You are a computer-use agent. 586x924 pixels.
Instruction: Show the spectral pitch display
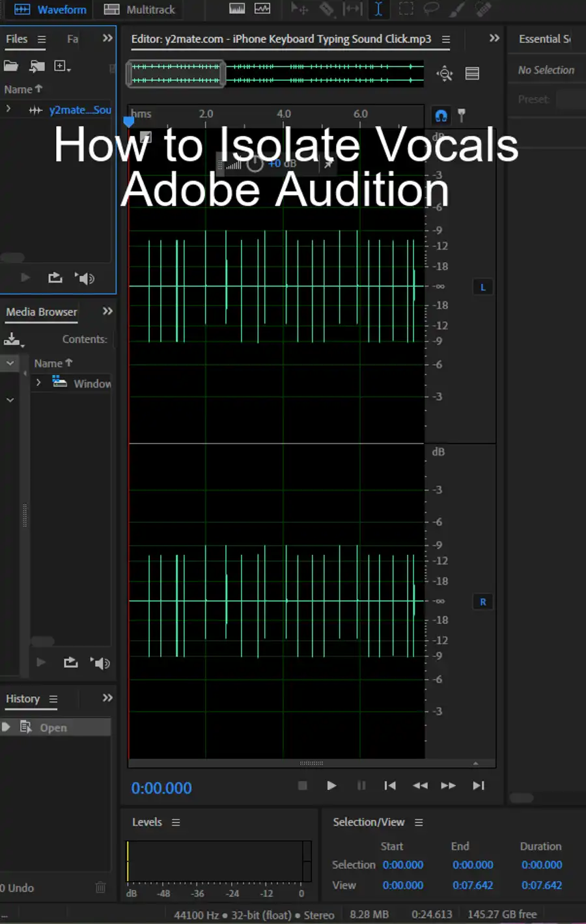(x=262, y=8)
